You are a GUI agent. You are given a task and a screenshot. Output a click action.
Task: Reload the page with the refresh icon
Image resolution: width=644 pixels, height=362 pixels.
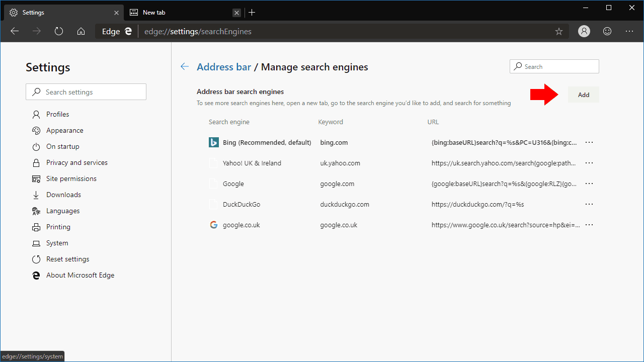click(x=59, y=31)
